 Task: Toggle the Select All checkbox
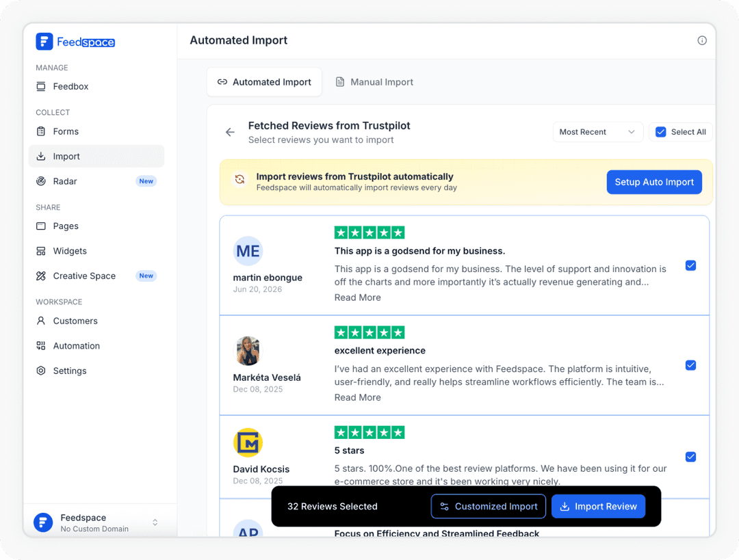click(661, 132)
